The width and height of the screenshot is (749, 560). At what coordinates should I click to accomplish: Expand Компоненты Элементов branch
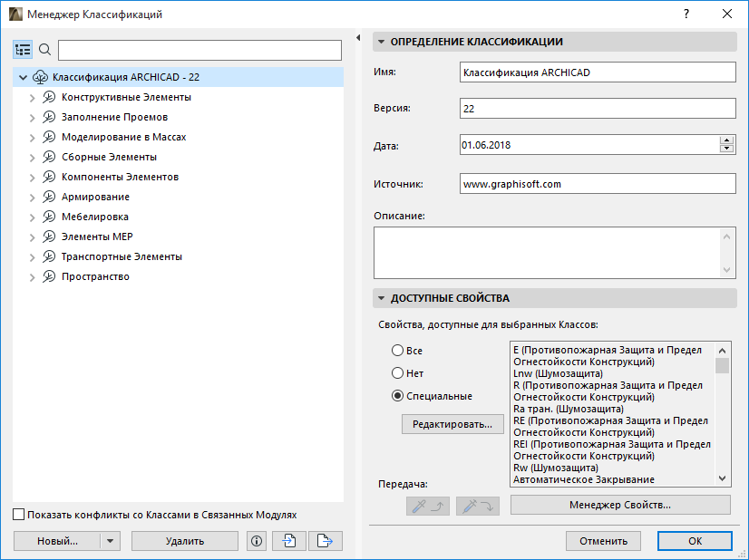coord(32,178)
